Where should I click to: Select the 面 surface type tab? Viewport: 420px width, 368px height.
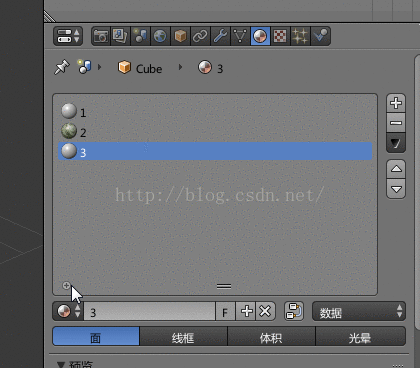click(96, 336)
